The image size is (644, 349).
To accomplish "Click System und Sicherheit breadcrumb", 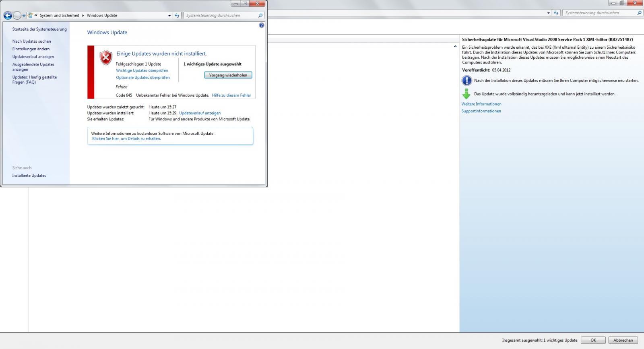I will point(59,15).
